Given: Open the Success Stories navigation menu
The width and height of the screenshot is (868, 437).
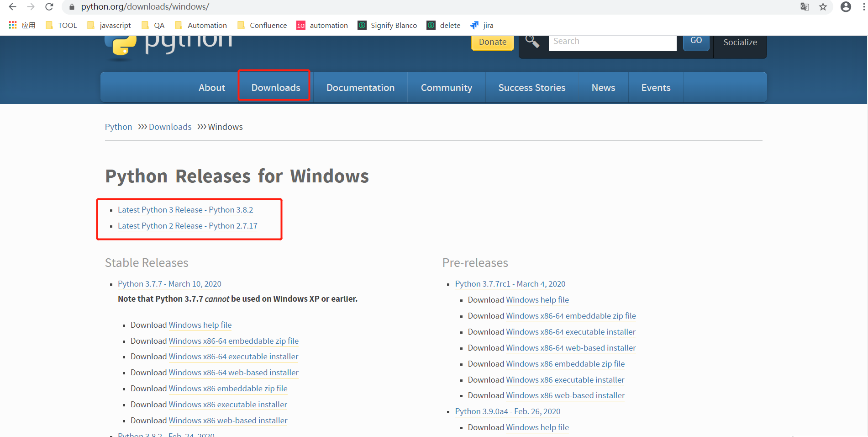Looking at the screenshot, I should [532, 87].
